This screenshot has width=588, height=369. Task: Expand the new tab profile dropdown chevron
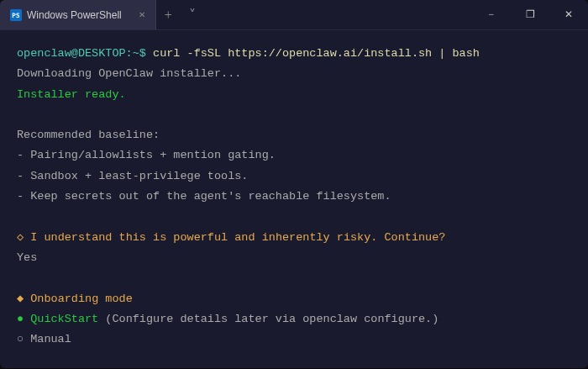[x=192, y=13]
